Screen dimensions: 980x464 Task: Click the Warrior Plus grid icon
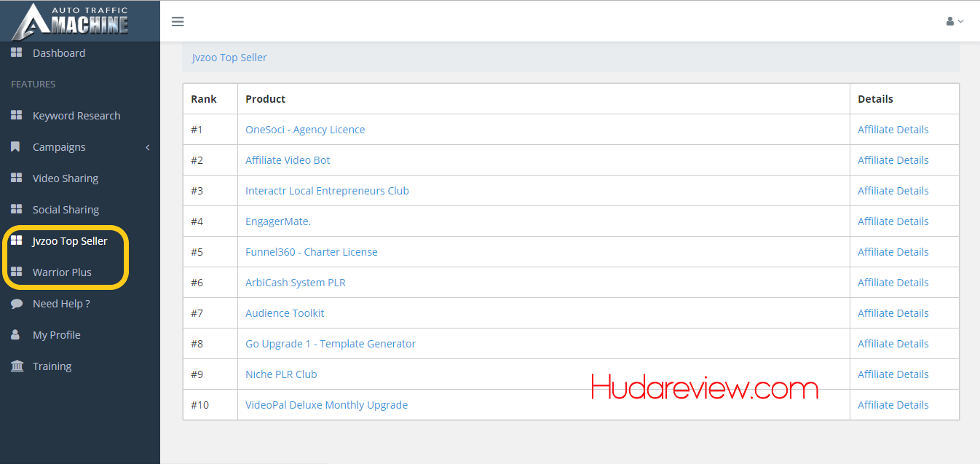16,272
